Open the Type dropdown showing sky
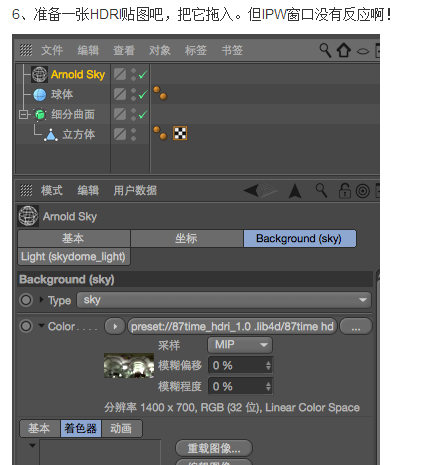435x465 pixels. (x=224, y=300)
